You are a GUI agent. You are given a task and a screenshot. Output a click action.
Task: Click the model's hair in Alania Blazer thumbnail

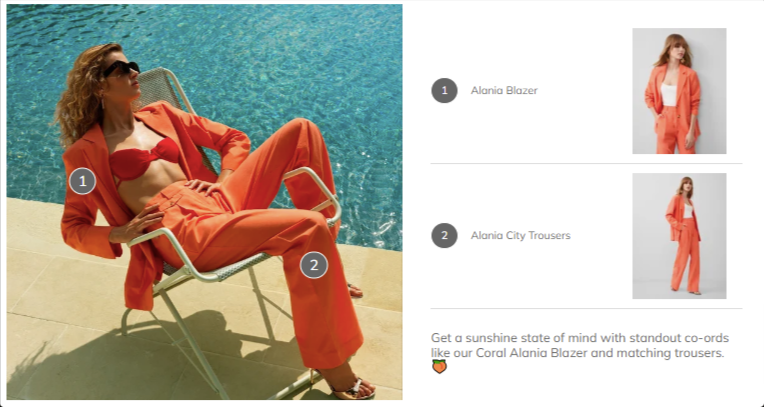[673, 49]
